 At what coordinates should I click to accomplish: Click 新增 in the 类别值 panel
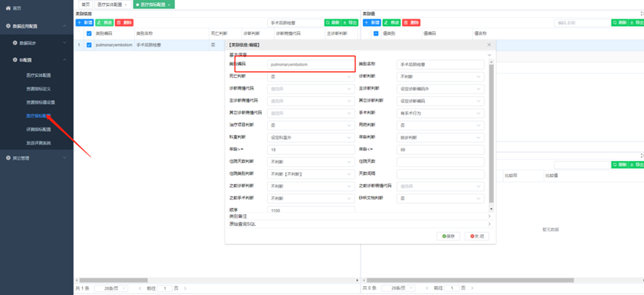point(372,22)
